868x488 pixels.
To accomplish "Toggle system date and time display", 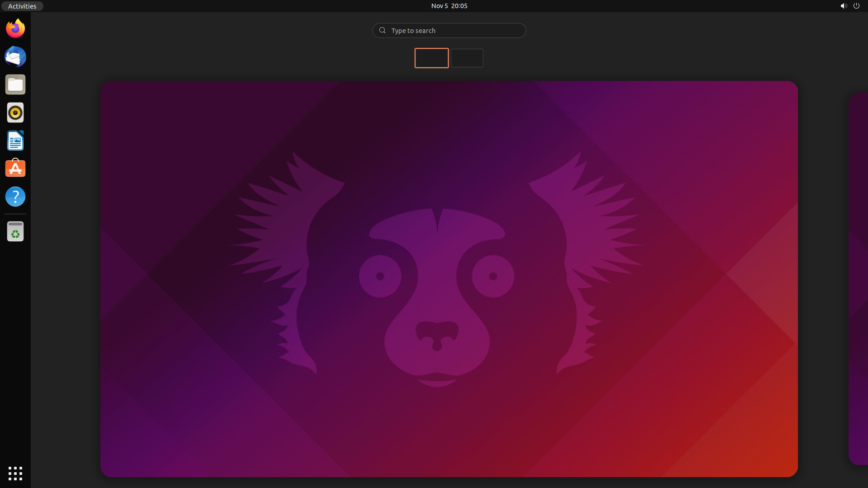I will click(449, 5).
